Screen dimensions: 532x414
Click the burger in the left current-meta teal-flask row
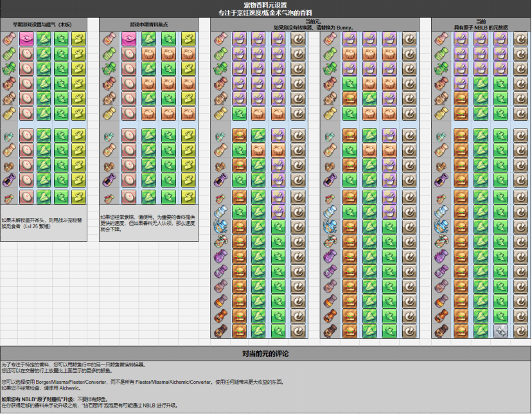pos(239,136)
